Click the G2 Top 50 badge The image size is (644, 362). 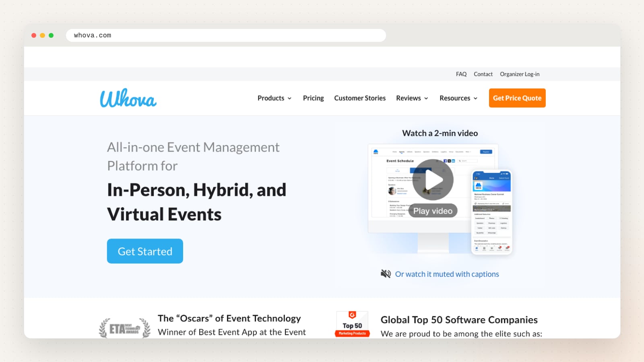tap(352, 324)
